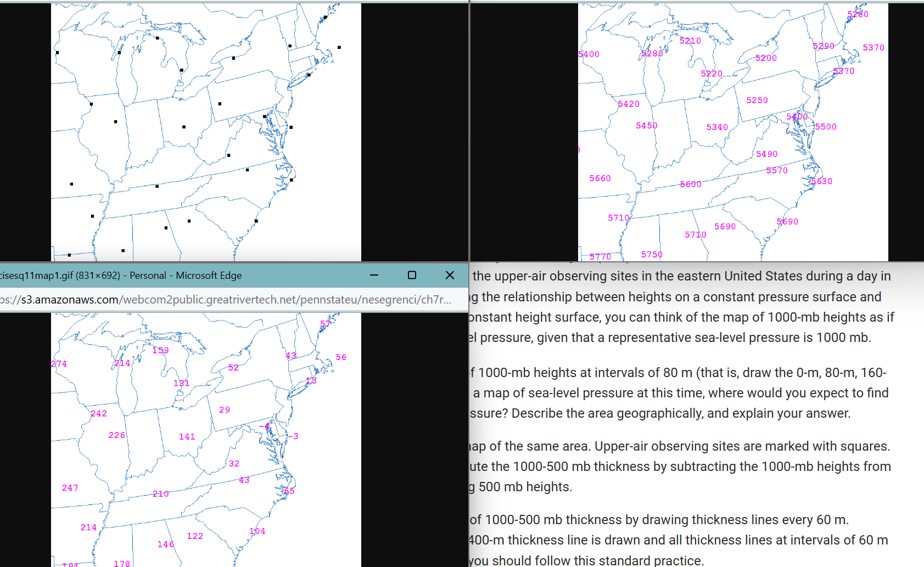Click the 131 value near Lake Erie

pyautogui.click(x=182, y=383)
